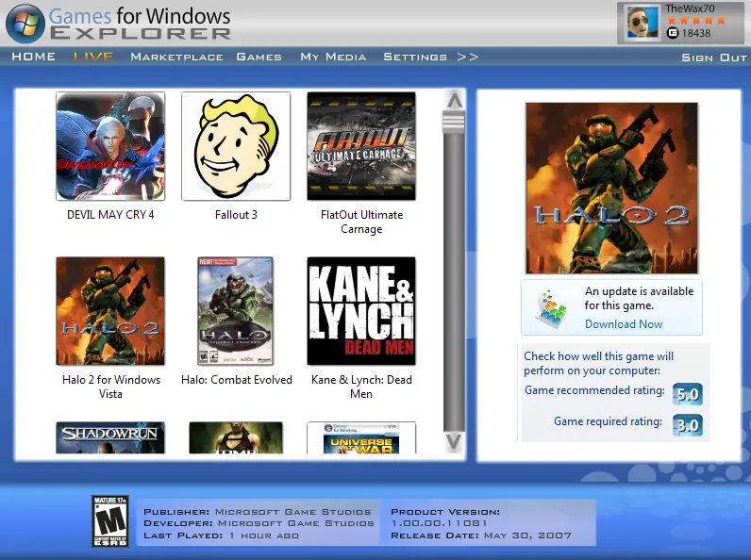Click the game list scrollbar thumb
This screenshot has width=751, height=560.
click(454, 122)
